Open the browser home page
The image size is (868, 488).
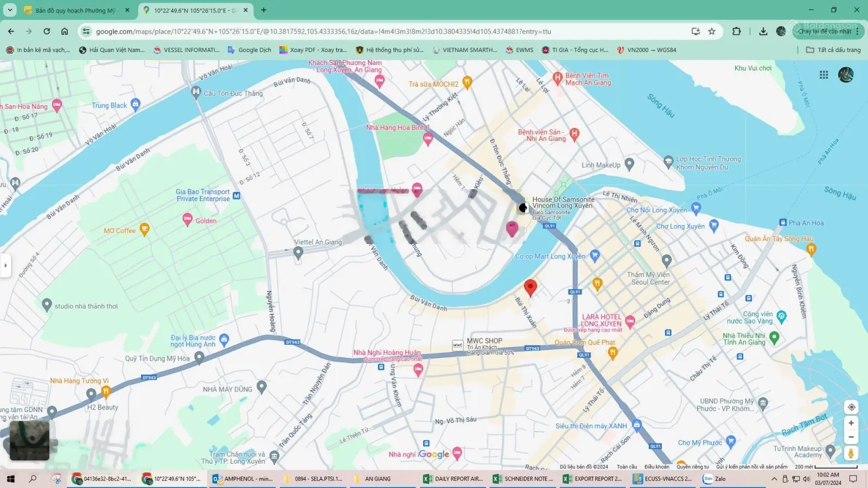point(65,31)
